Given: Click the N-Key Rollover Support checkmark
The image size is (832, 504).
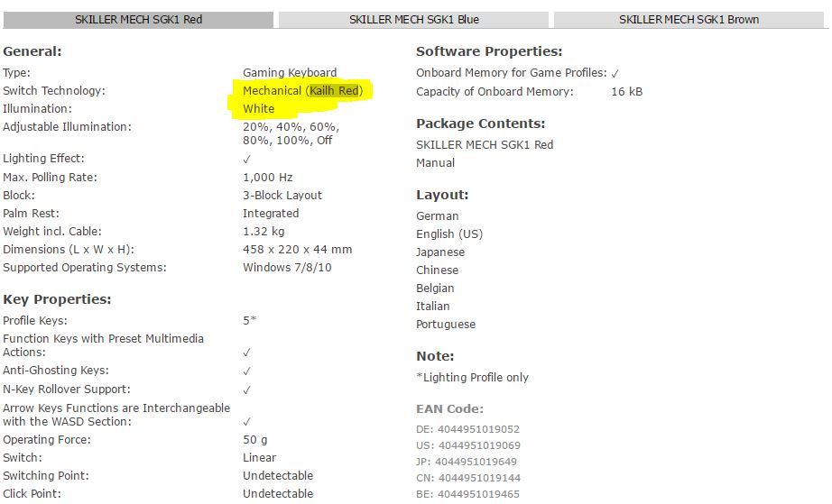Looking at the screenshot, I should coord(246,390).
